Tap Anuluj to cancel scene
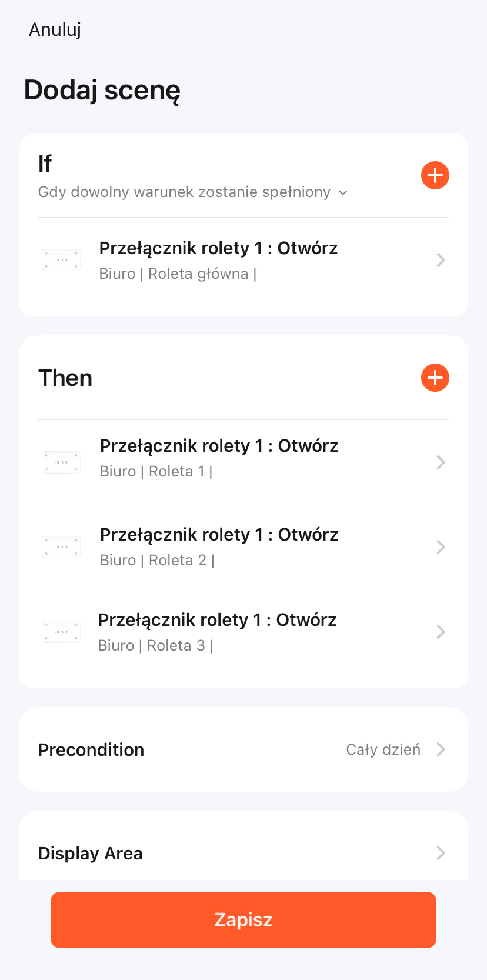 [x=55, y=29]
